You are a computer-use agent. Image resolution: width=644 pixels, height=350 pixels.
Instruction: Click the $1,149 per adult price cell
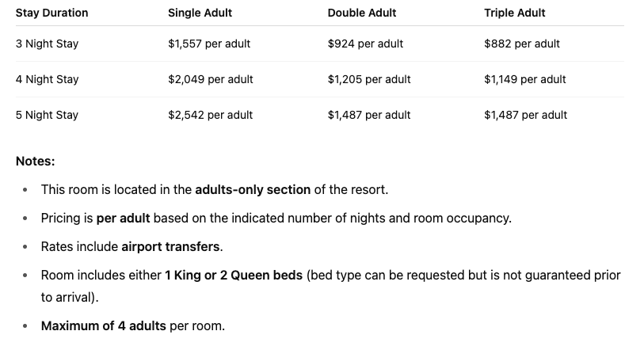click(525, 79)
